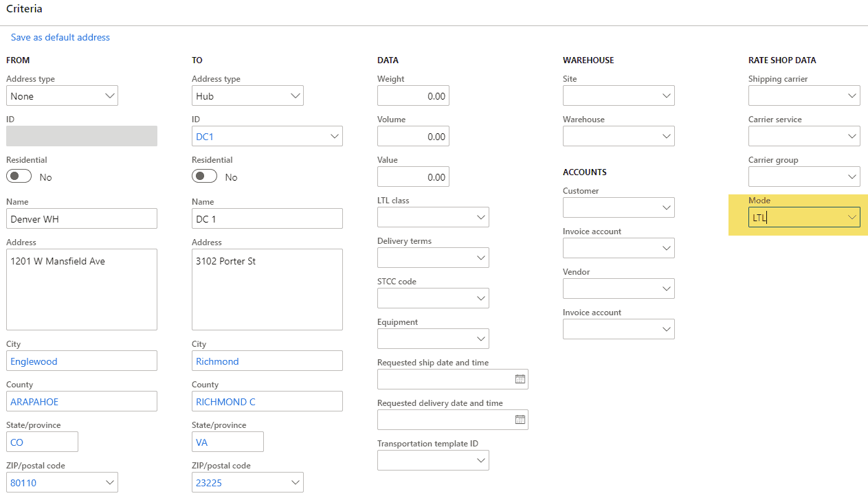Screen dimensions: 868x498
Task: Click the greyed-out FROM ID field
Action: 82,136
